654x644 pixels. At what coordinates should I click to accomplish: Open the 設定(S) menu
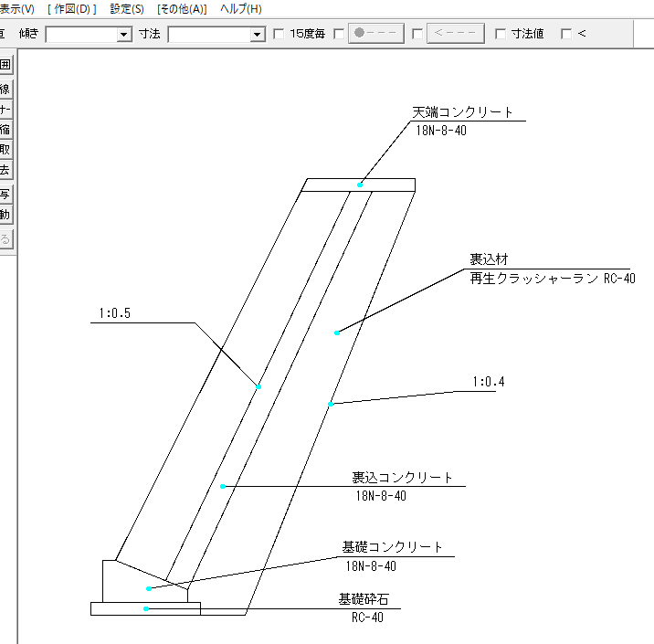(x=126, y=9)
